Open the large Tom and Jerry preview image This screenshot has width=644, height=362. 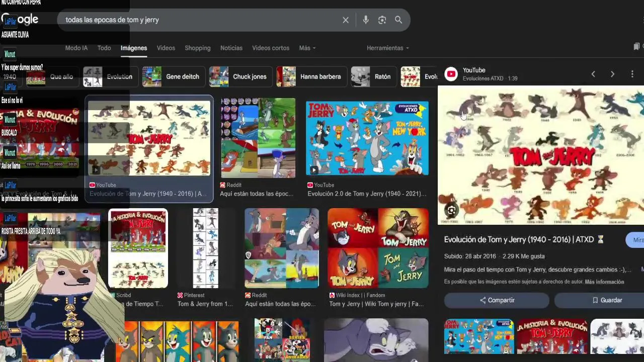(x=541, y=155)
